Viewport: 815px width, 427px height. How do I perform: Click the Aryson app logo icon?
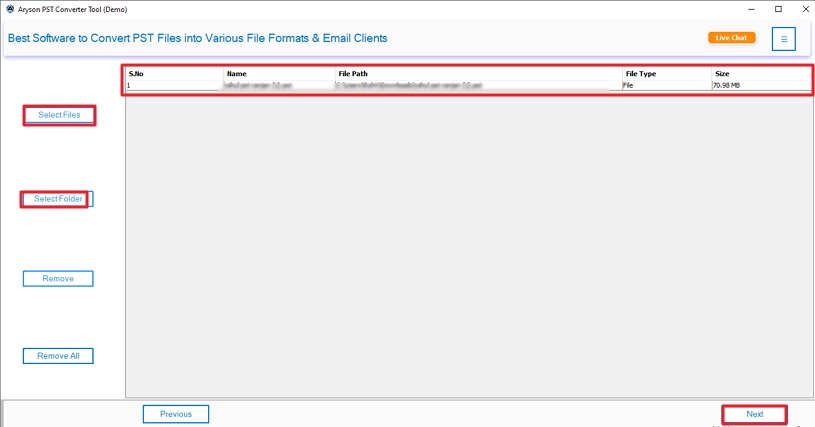tap(10, 9)
